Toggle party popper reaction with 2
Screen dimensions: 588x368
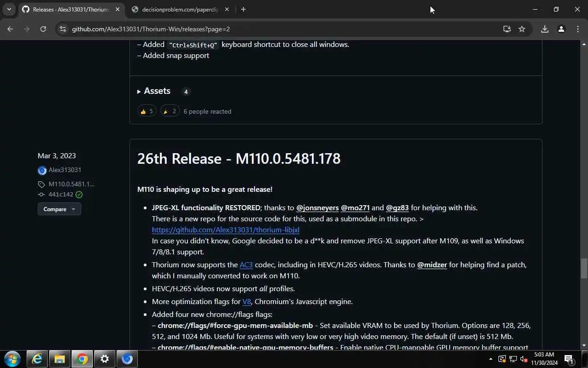[x=170, y=111]
